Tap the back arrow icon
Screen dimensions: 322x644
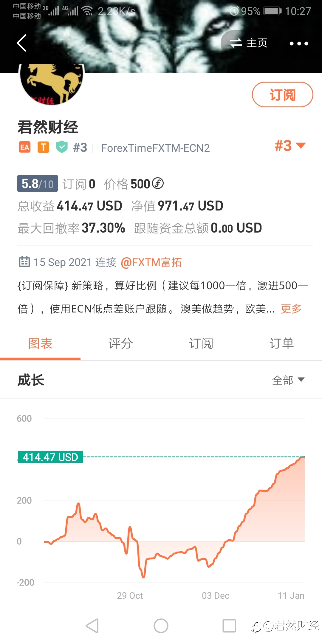coord(22,43)
